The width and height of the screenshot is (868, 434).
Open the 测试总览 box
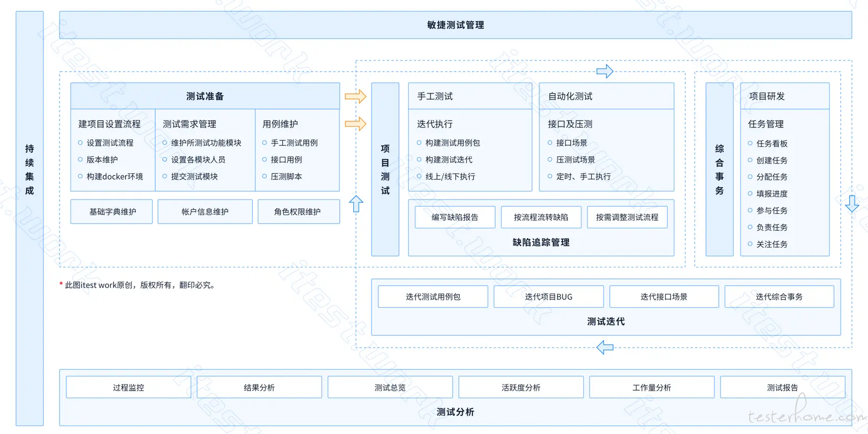390,388
